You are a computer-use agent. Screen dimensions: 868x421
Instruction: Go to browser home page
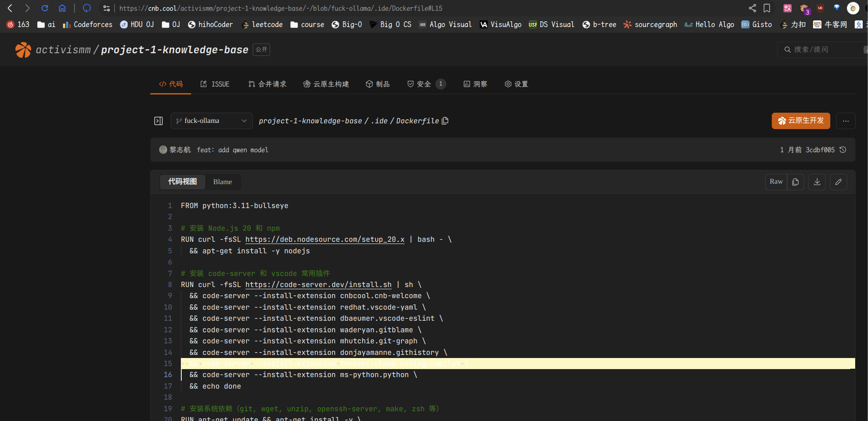[x=62, y=8]
